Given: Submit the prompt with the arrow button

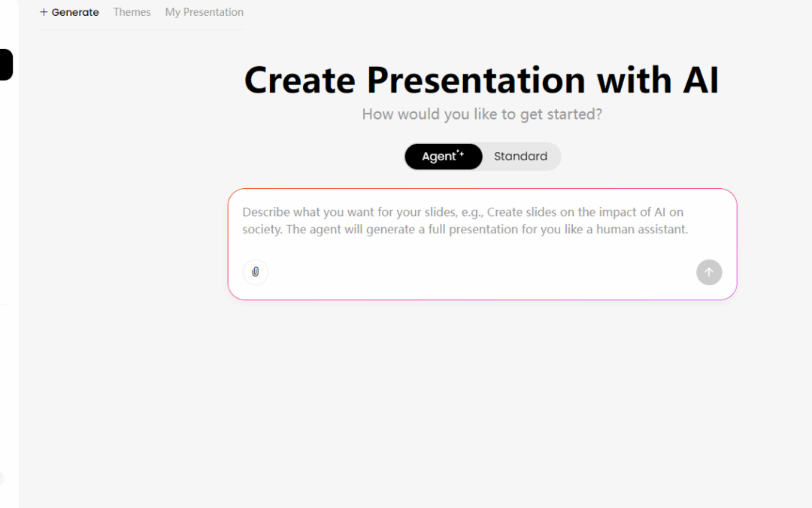Looking at the screenshot, I should 709,272.
